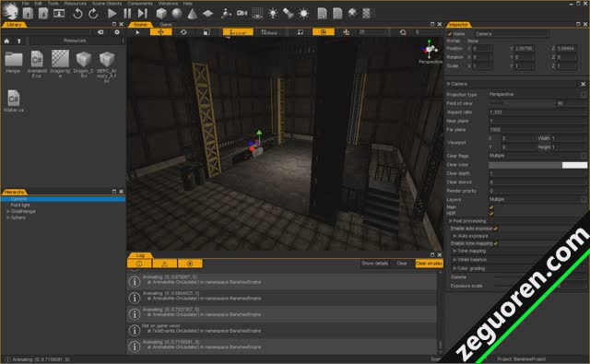The image size is (590, 364).
Task: Start playback with the Play icon
Action: pos(112,14)
